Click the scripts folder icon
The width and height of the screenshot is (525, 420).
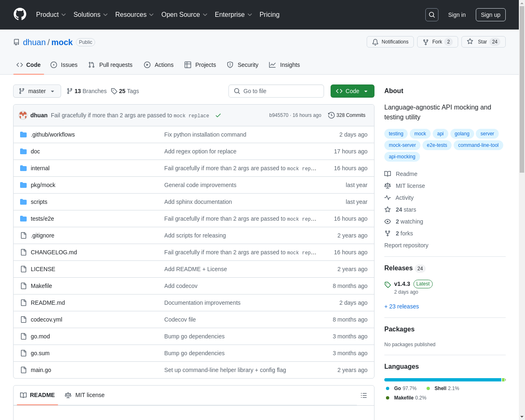23,202
